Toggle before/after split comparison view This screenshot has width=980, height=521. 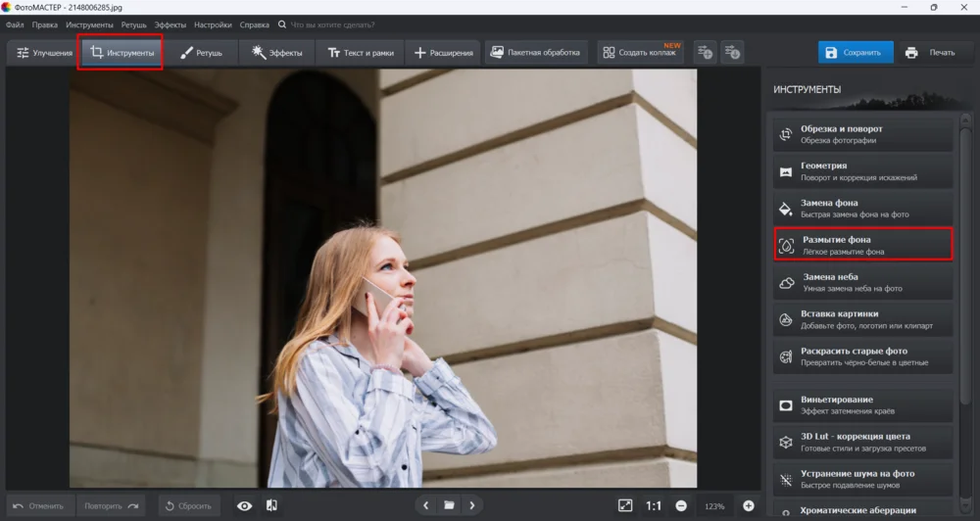pyautogui.click(x=271, y=505)
